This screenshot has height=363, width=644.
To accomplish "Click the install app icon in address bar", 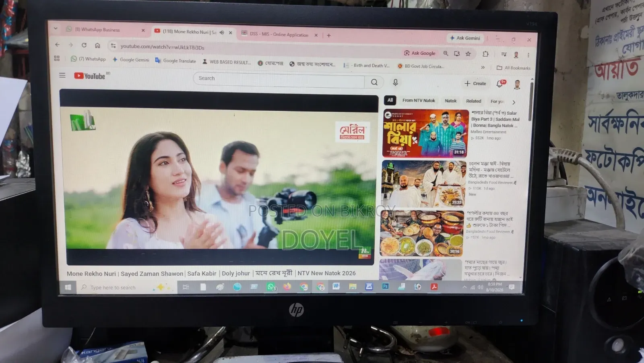I will coord(457,54).
